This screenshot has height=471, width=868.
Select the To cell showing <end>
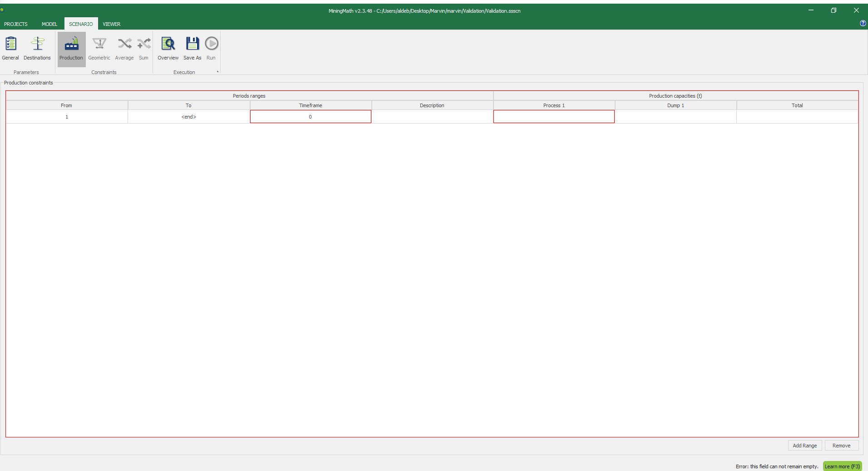click(189, 117)
